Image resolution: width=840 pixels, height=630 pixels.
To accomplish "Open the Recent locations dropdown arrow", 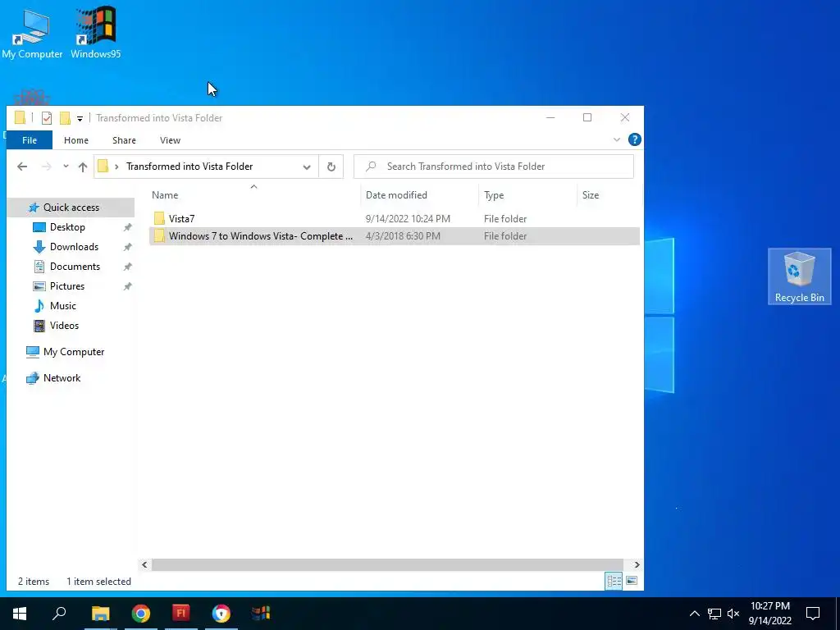I will tap(66, 167).
